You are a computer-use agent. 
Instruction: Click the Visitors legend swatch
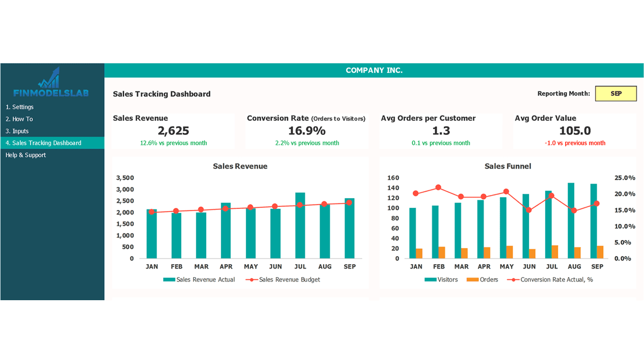click(430, 280)
